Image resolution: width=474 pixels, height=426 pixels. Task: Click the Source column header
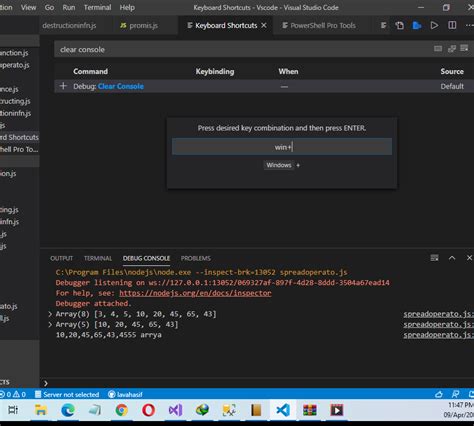452,71
